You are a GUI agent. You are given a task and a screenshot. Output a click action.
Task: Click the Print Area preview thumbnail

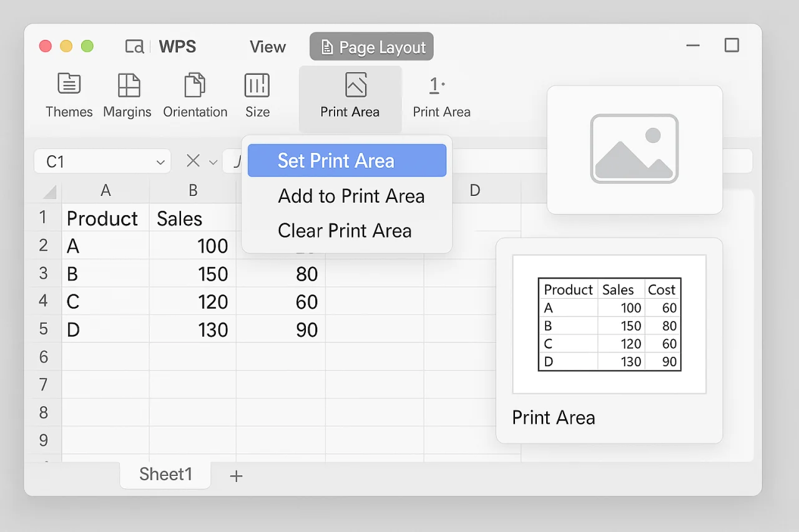[609, 324]
